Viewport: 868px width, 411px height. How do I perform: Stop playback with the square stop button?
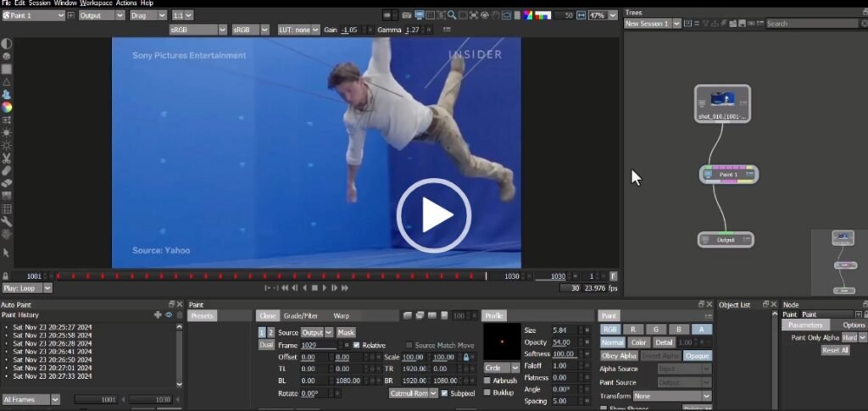tap(314, 287)
